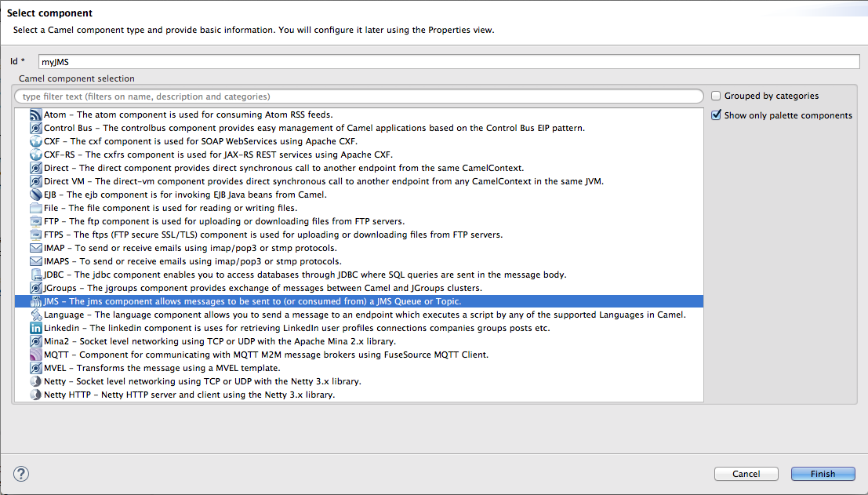868x495 pixels.
Task: Uncheck Show only palette components
Action: pos(716,115)
